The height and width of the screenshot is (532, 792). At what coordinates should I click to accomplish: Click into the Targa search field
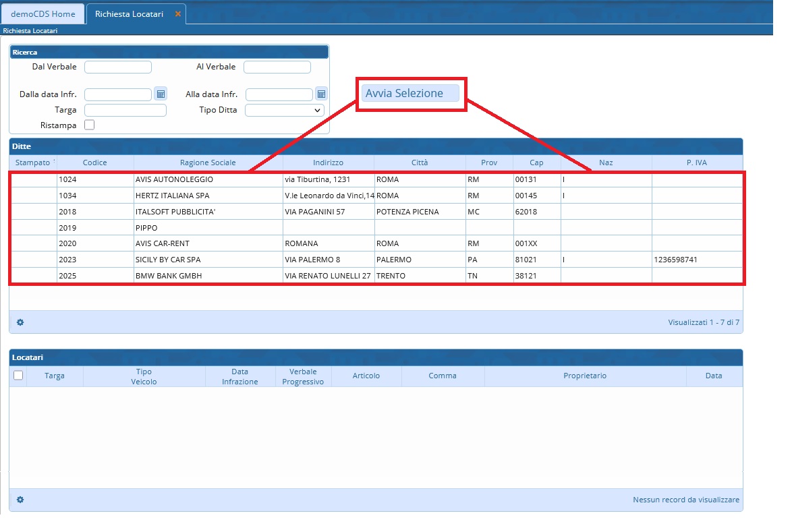click(x=125, y=110)
